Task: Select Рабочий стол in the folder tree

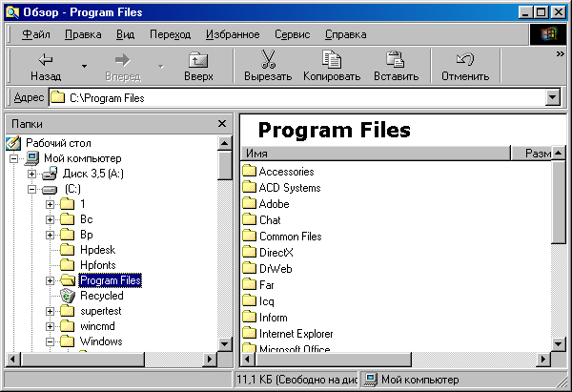Action: click(58, 143)
